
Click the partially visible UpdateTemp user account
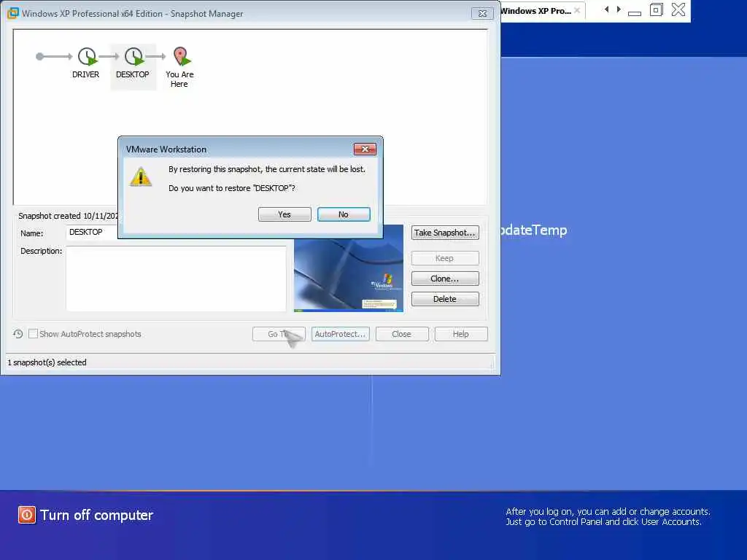pyautogui.click(x=533, y=230)
